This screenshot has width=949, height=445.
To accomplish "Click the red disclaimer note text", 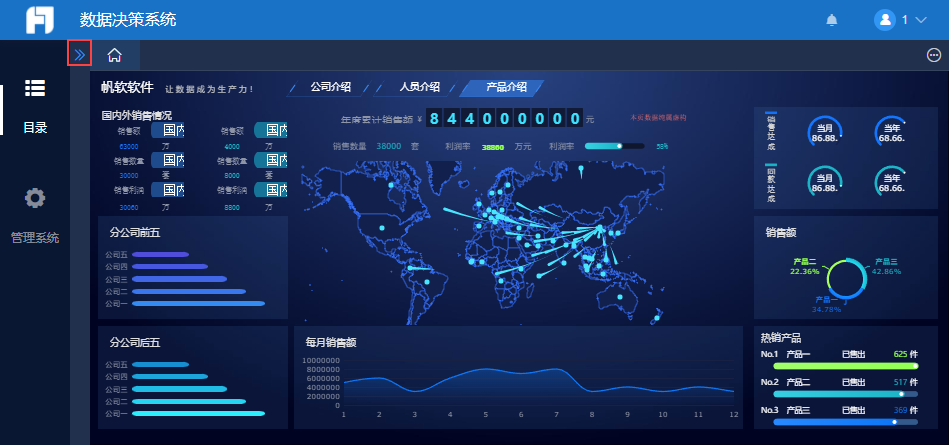I will 658,117.
